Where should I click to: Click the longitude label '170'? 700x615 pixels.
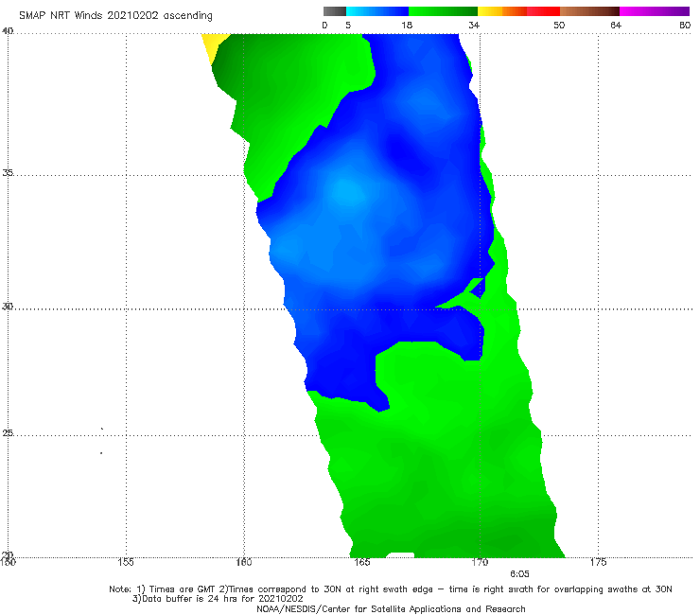pyautogui.click(x=480, y=562)
